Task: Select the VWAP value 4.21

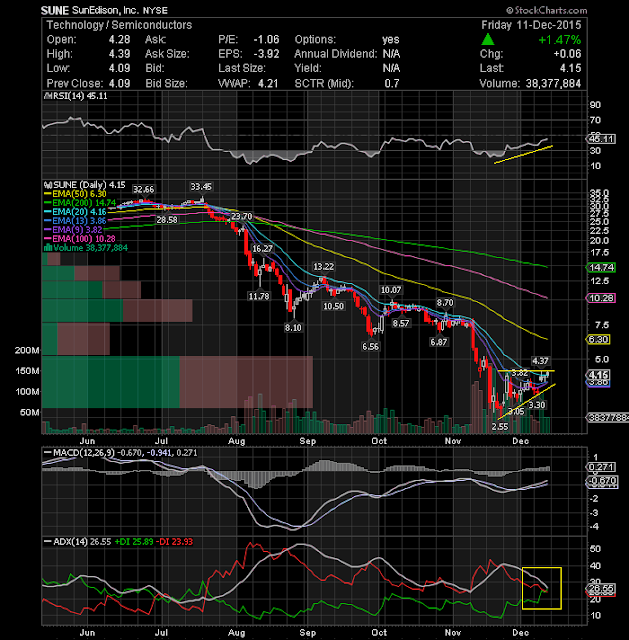Action: (268, 83)
